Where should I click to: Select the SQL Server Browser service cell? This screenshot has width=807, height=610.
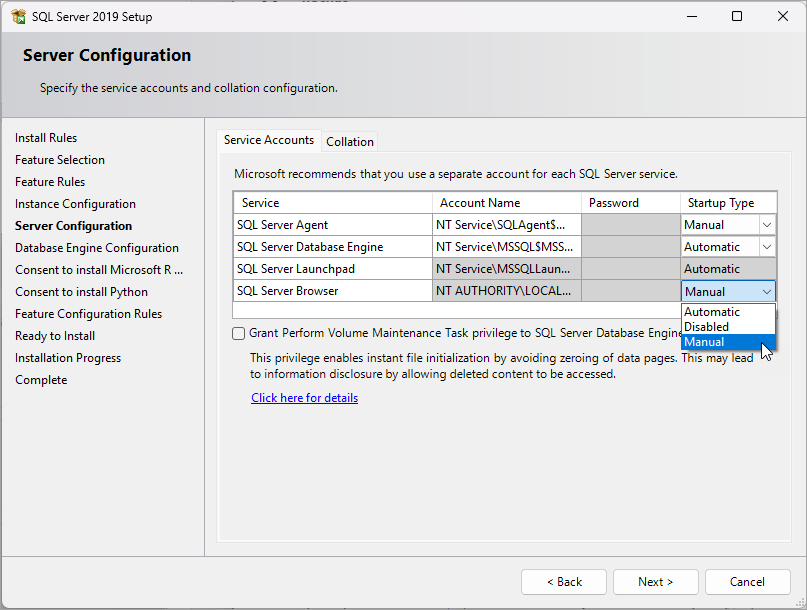[332, 291]
